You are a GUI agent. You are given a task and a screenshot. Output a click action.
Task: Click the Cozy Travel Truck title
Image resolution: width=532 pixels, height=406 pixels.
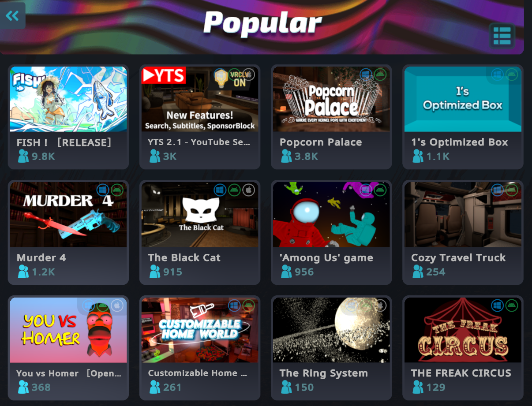pyautogui.click(x=458, y=257)
